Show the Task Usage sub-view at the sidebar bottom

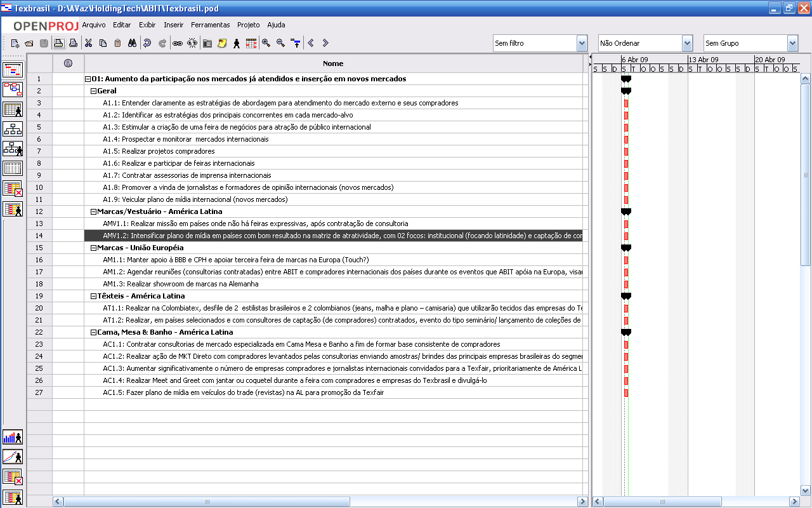(13, 477)
